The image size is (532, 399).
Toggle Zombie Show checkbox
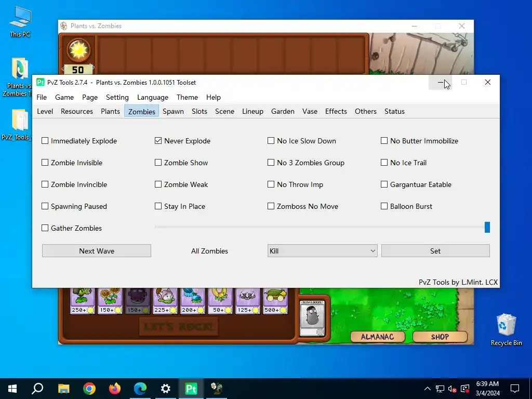pos(158,163)
